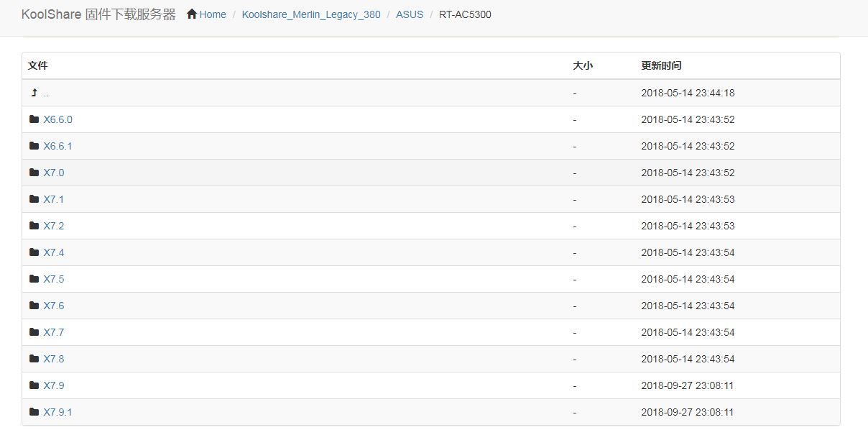868x430 pixels.
Task: Click the folder icon beside X7.0
Action: pos(34,173)
